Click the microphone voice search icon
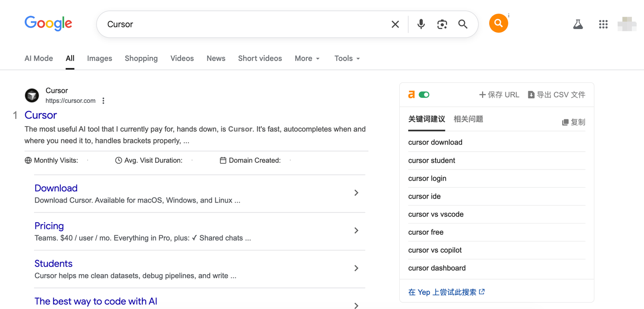The height and width of the screenshot is (309, 644). click(421, 24)
